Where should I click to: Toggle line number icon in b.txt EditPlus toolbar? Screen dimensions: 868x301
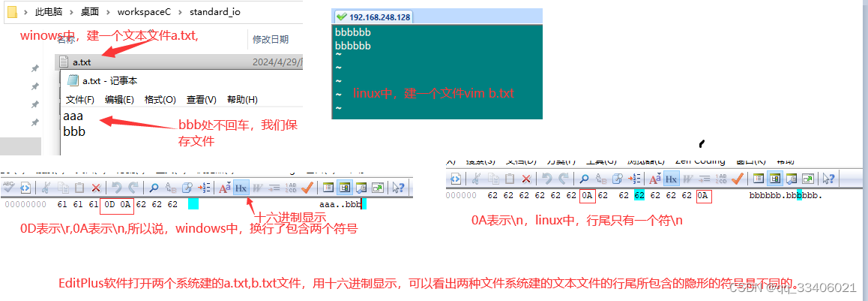[x=721, y=179]
